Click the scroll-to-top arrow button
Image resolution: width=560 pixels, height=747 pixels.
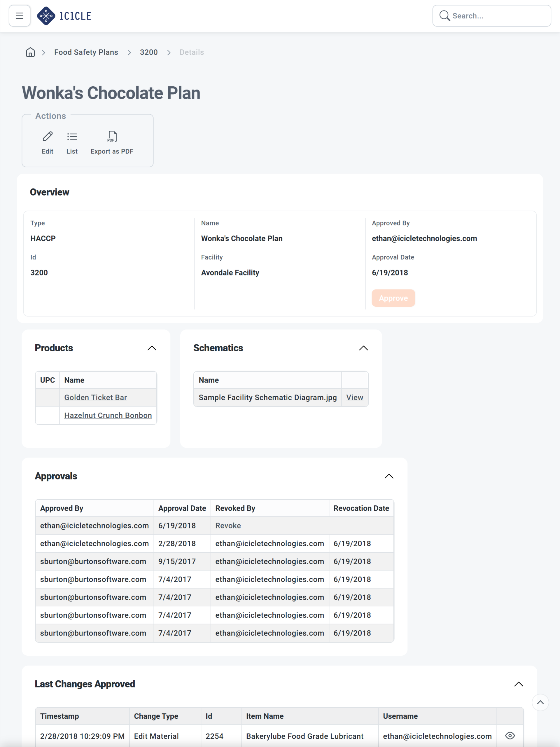[540, 702]
